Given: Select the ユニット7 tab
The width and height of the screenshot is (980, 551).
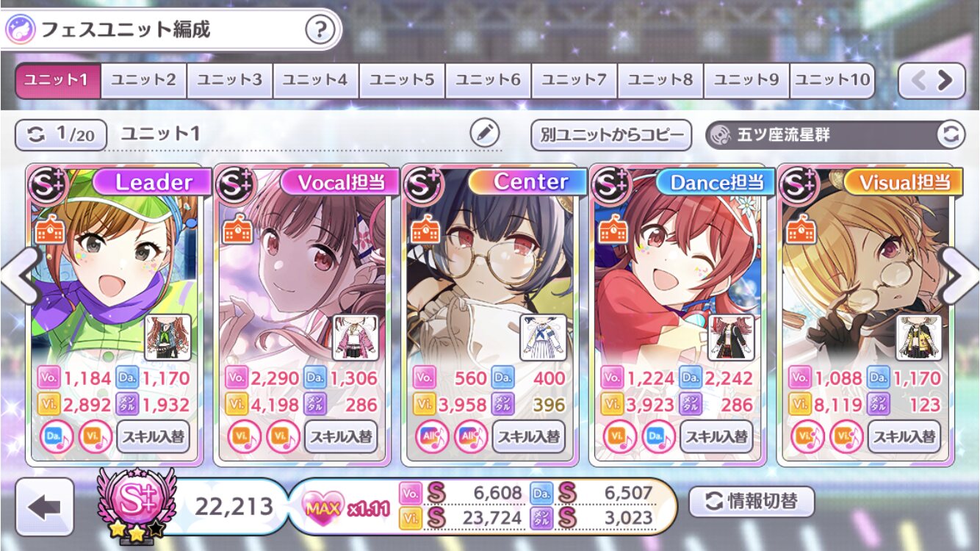Looking at the screenshot, I should pos(574,81).
